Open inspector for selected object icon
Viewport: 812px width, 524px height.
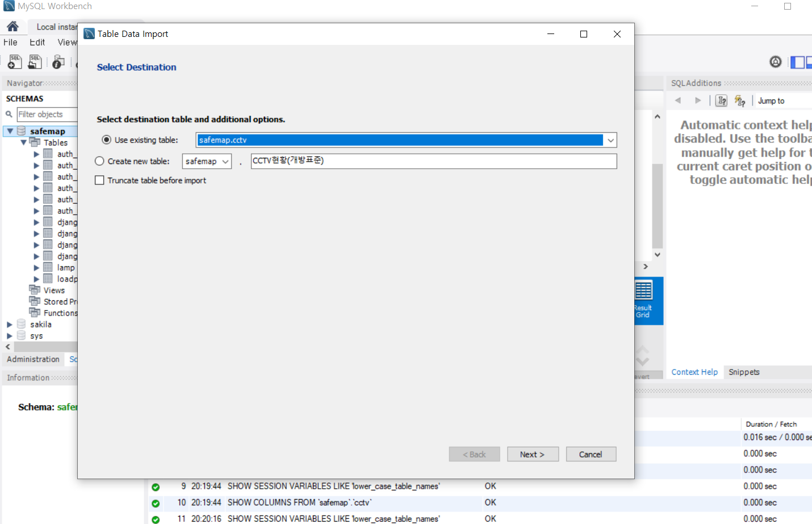tap(58, 62)
